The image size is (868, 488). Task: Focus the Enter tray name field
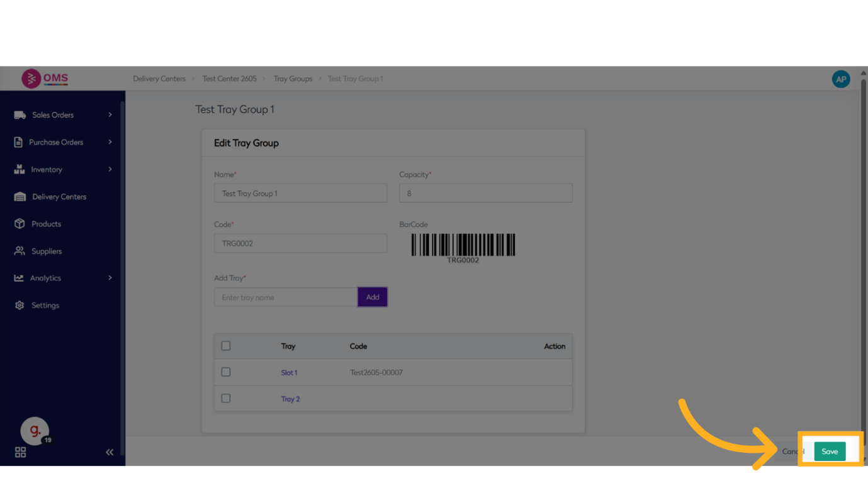pos(286,297)
